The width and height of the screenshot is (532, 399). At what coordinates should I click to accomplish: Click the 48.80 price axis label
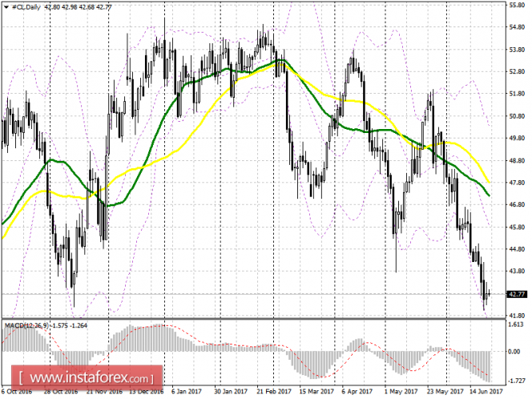click(515, 160)
